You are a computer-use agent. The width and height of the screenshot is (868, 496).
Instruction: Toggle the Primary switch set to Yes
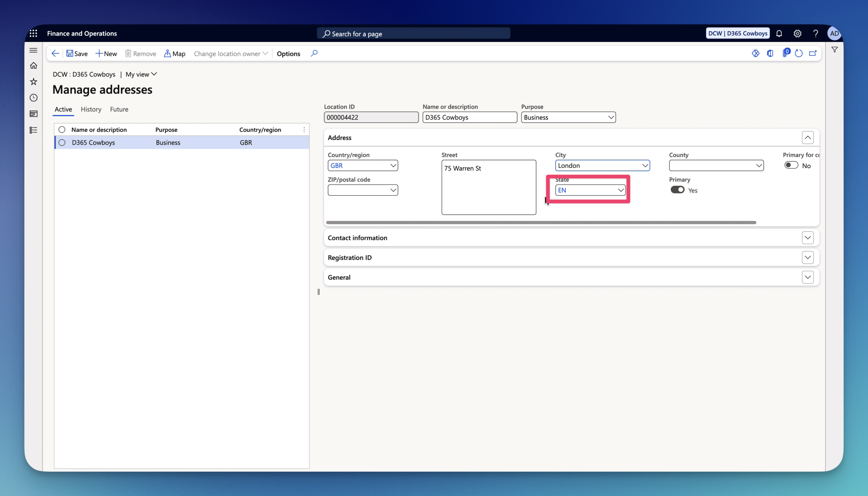pos(677,190)
